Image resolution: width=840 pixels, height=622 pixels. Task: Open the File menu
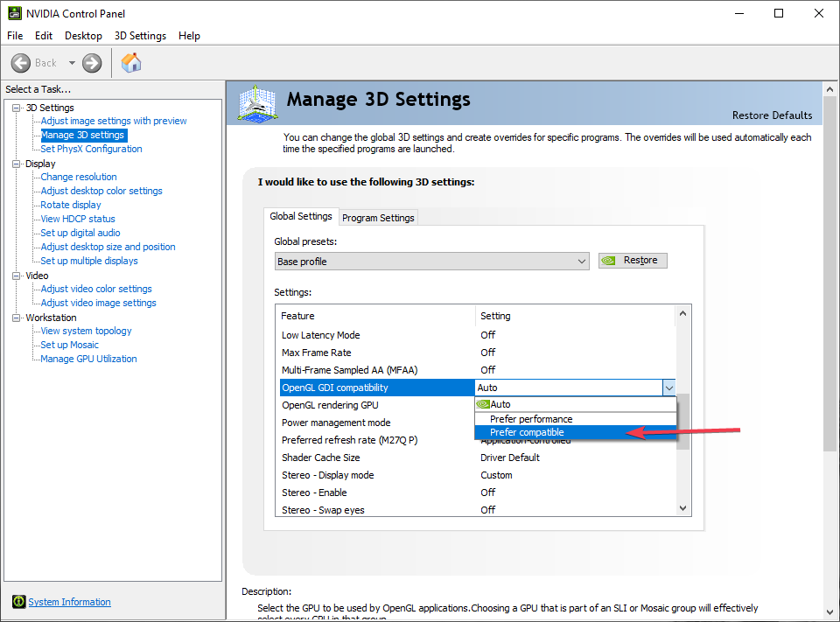coord(15,36)
